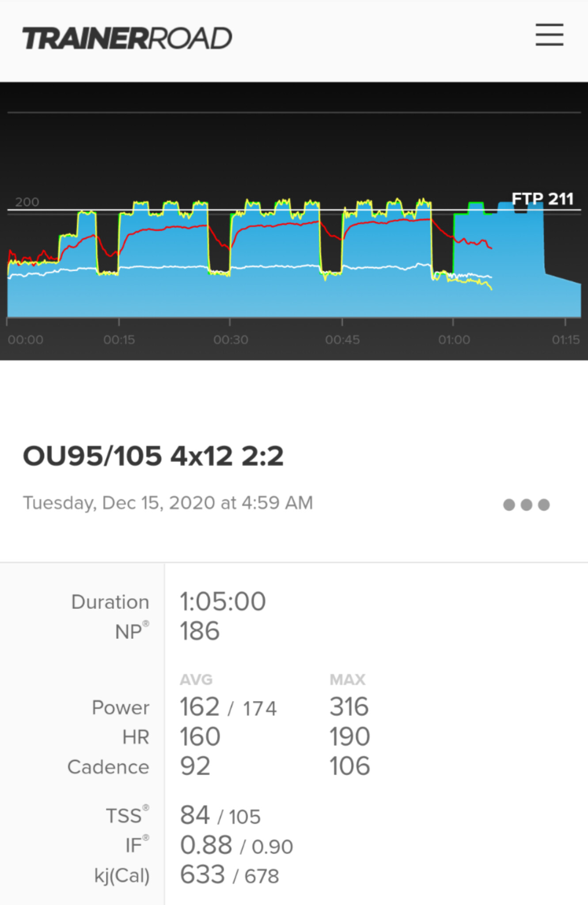
Task: Click the red heart rate line on chart
Action: 274,225
